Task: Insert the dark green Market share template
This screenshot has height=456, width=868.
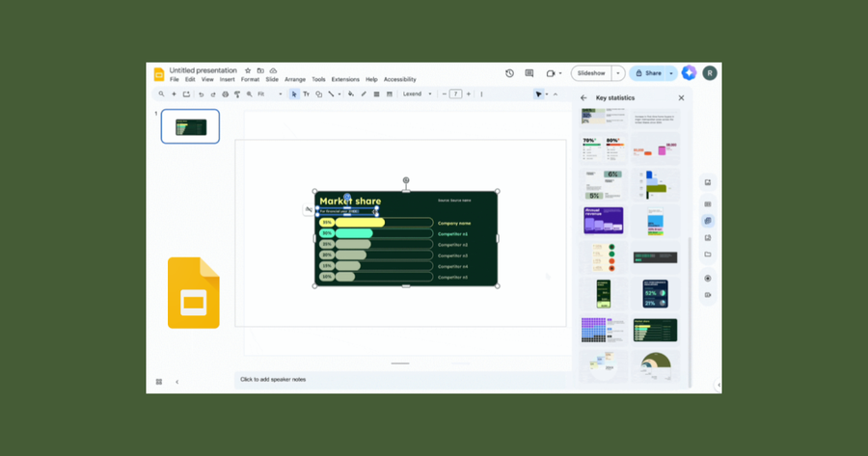Action: tap(656, 330)
